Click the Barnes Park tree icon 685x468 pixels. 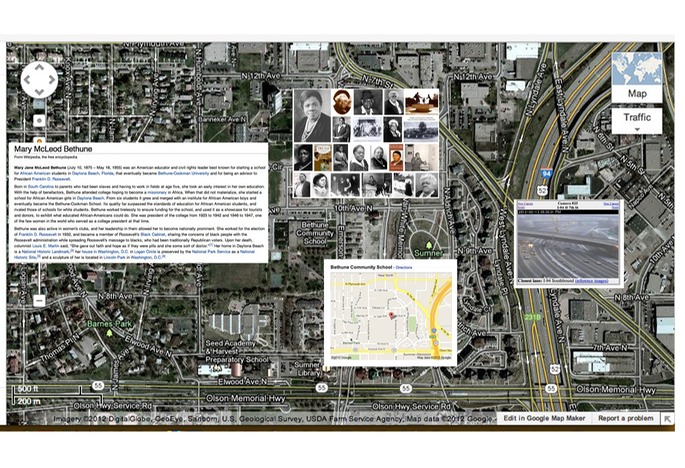pos(109,333)
